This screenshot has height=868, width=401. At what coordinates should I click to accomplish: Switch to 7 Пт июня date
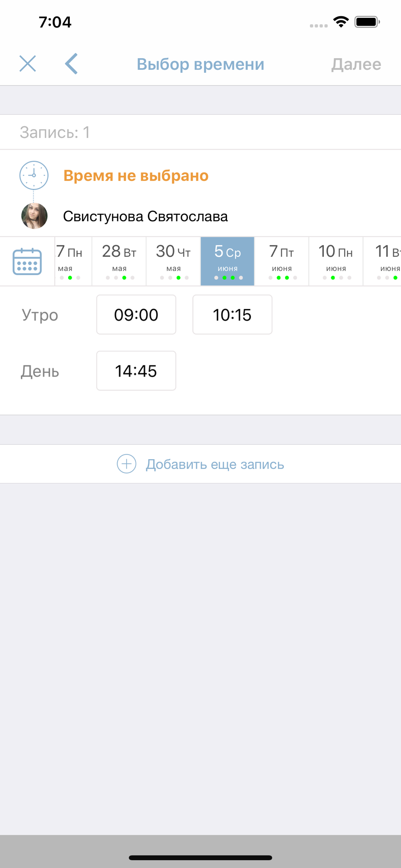[x=282, y=261]
